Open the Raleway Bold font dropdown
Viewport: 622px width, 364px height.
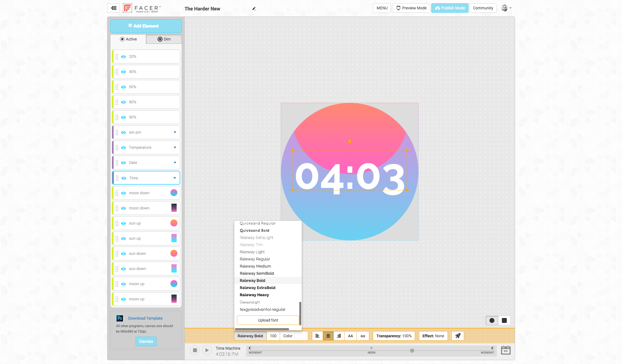250,336
